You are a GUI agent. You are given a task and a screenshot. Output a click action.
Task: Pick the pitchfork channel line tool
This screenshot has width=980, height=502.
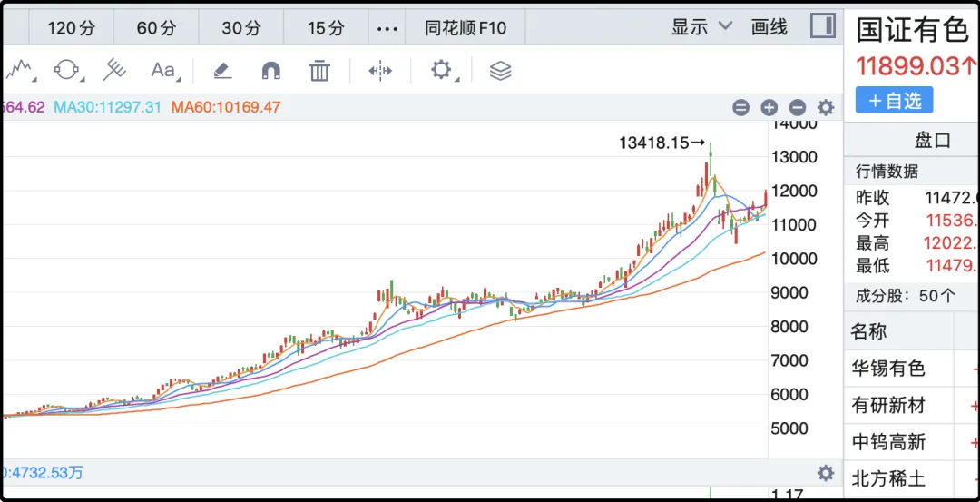(114, 70)
